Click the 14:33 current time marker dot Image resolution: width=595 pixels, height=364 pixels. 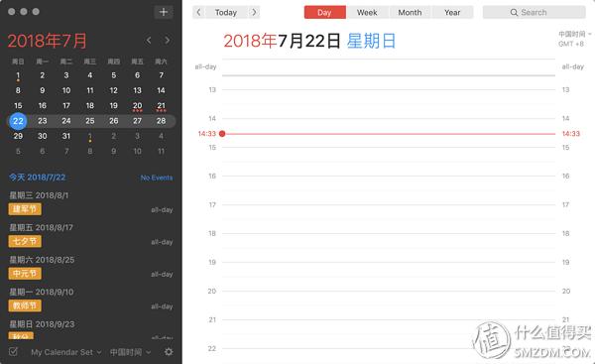222,134
